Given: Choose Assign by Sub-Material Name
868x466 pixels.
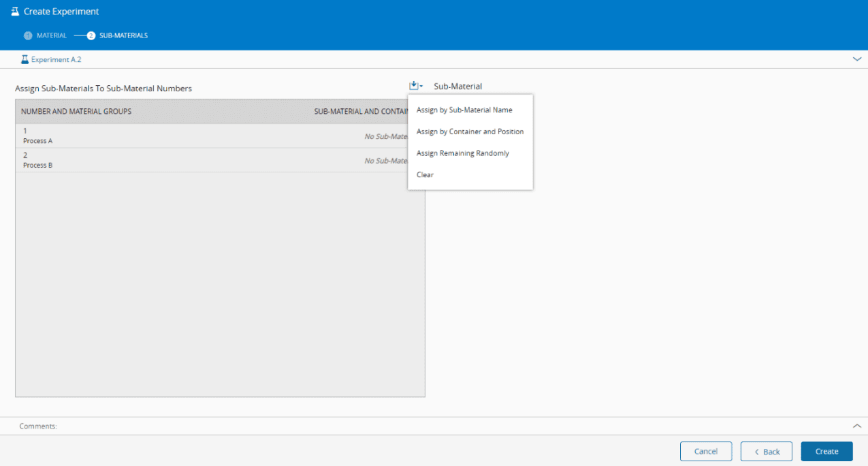Looking at the screenshot, I should coord(464,110).
